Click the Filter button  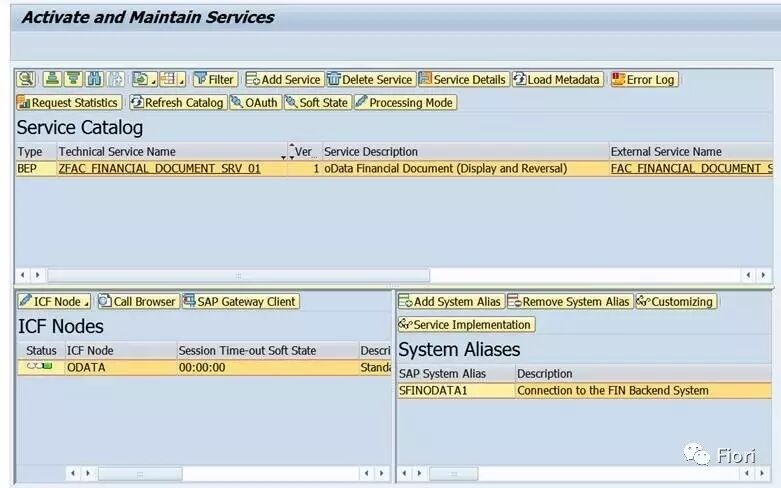[x=215, y=79]
